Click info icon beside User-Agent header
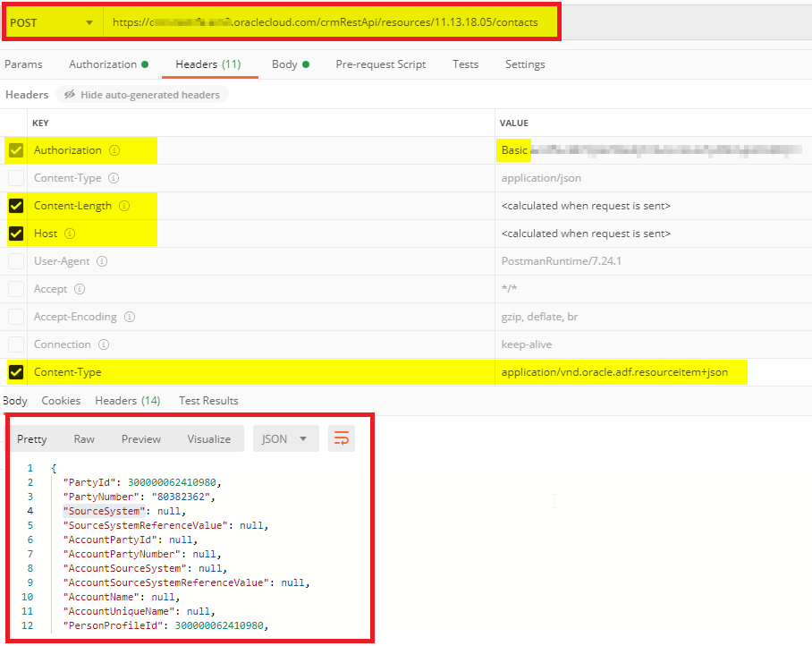This screenshot has width=812, height=646. pos(102,261)
